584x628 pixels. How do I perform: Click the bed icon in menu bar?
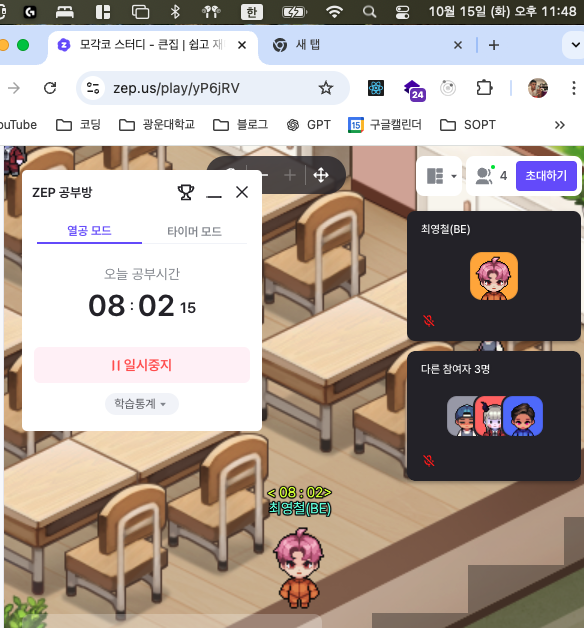(64, 12)
